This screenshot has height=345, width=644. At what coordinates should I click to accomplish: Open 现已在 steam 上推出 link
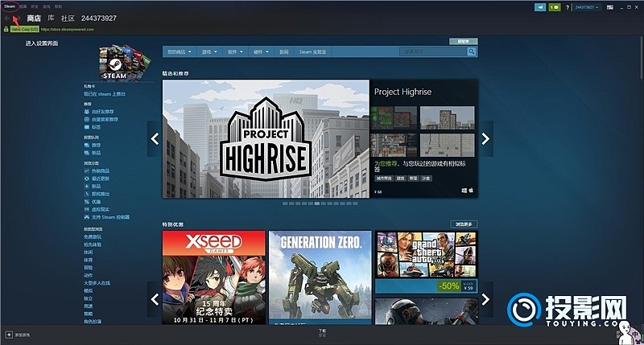click(105, 94)
